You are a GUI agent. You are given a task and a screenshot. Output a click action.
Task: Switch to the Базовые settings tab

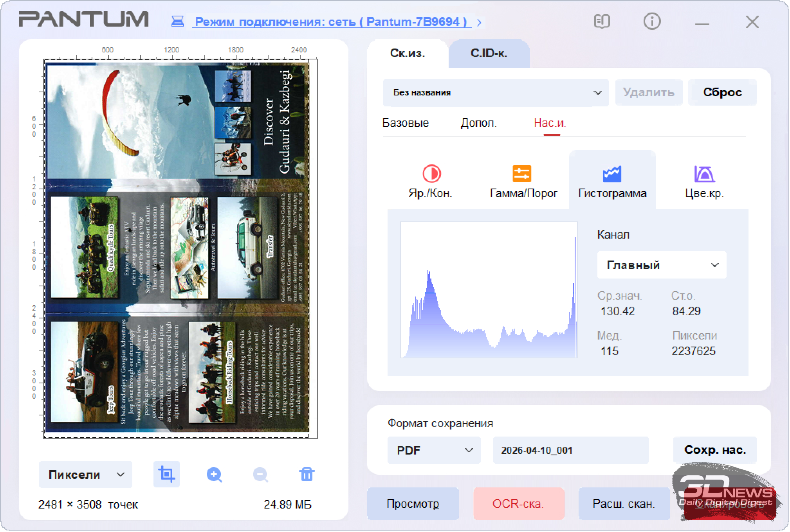click(x=405, y=123)
